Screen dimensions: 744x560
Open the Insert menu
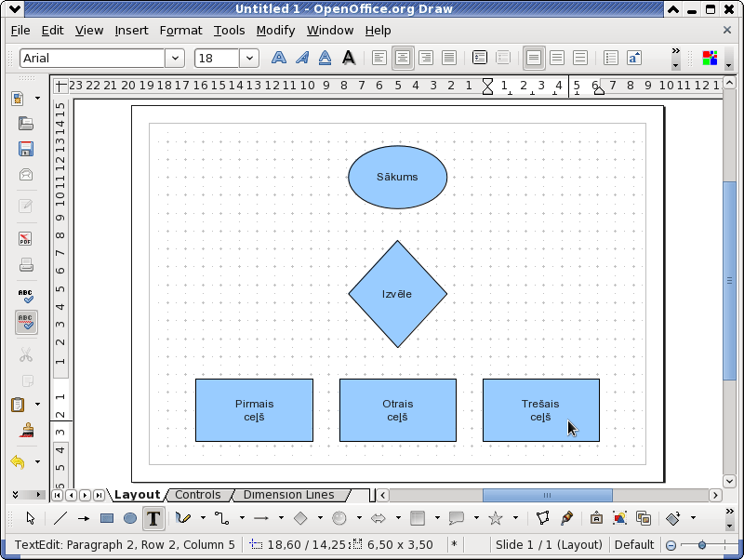[131, 31]
